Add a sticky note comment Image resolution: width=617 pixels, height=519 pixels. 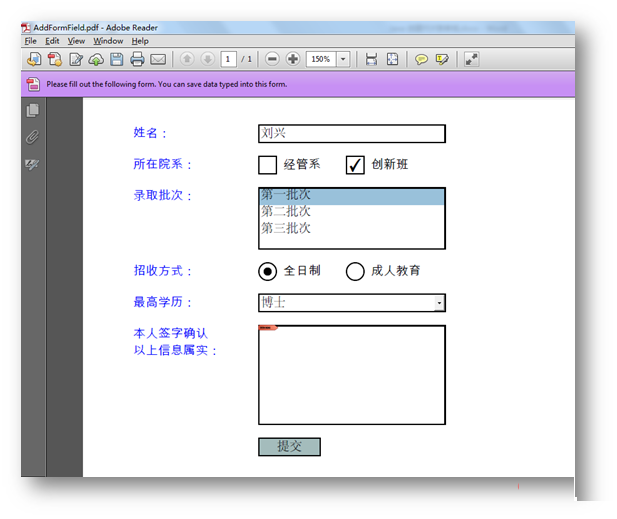click(x=421, y=60)
